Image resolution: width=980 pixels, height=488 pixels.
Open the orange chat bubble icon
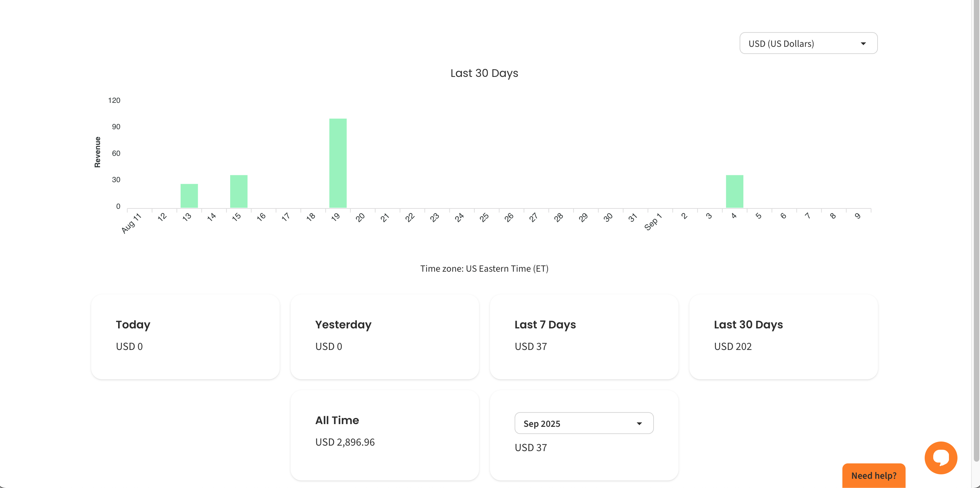[940, 457]
